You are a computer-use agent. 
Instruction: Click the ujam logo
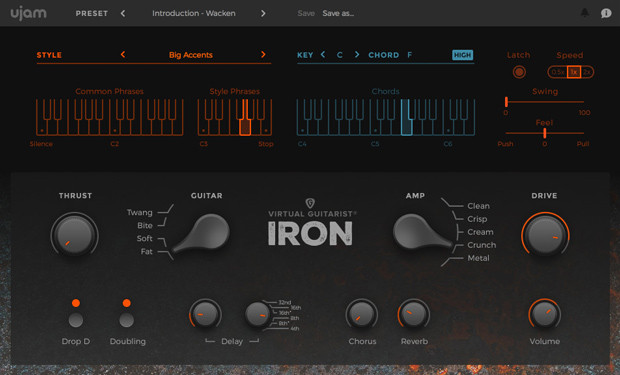click(28, 13)
